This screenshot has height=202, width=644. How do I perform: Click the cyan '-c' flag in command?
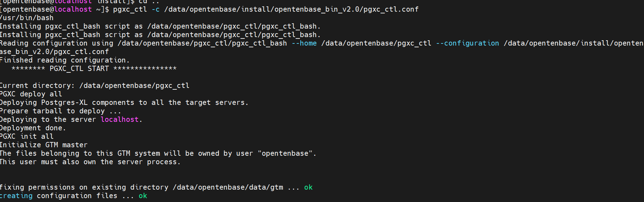coord(155,9)
